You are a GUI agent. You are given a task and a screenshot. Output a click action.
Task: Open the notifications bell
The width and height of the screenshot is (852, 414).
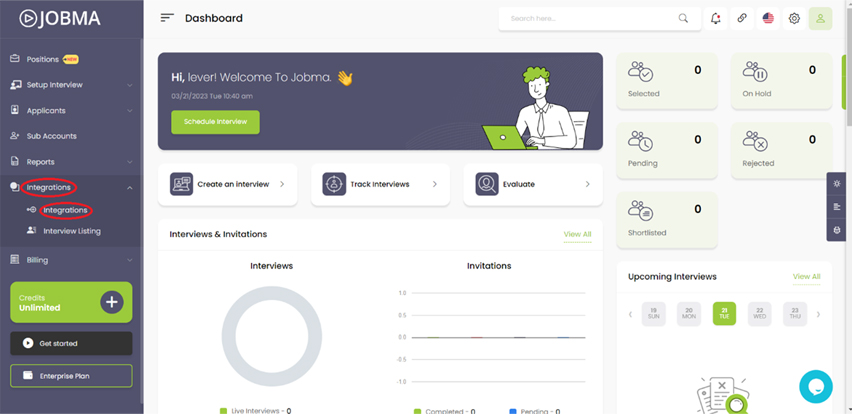(716, 18)
